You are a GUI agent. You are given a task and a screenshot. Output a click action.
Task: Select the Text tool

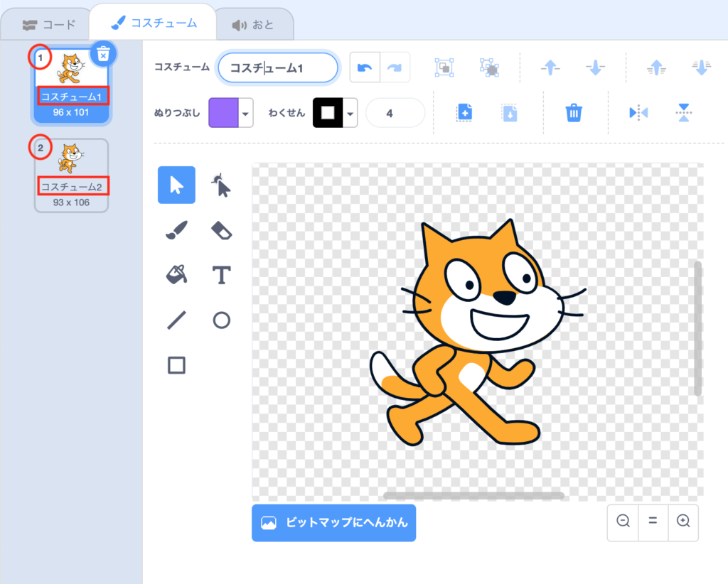(x=222, y=275)
